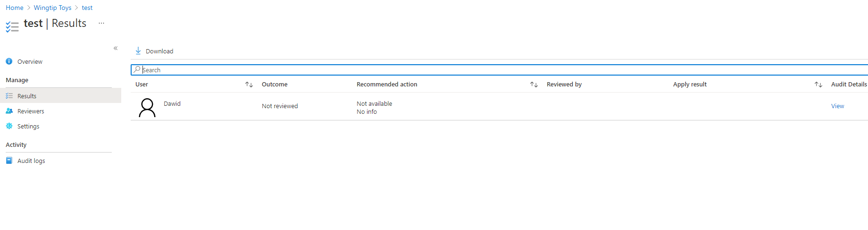Click the search magnifier icon
The width and height of the screenshot is (868, 230).
pos(137,69)
